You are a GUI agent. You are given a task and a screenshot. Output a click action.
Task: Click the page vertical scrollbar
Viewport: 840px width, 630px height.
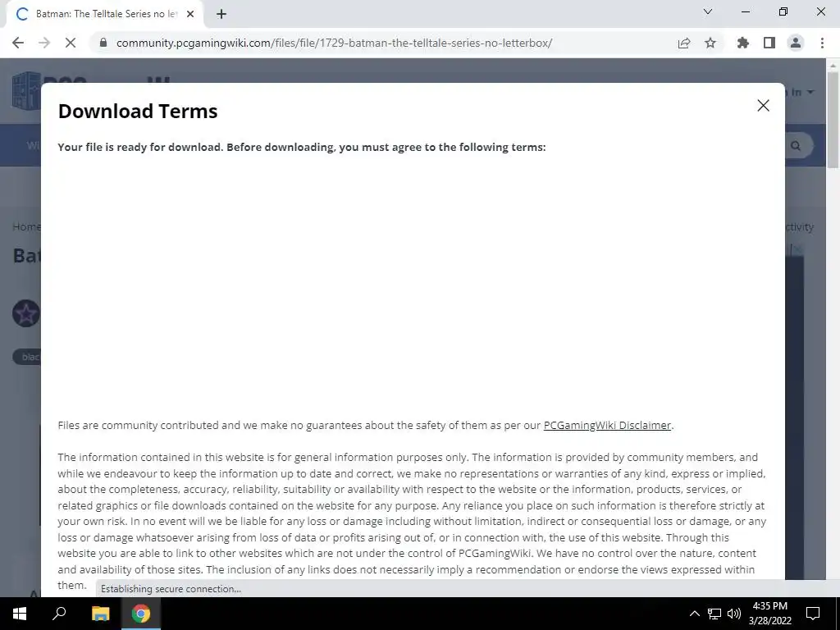click(833, 120)
